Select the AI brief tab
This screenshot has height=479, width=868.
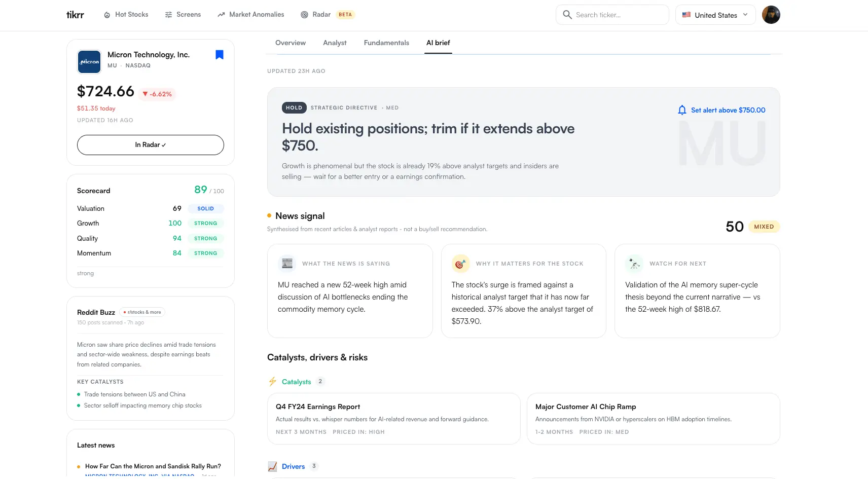tap(438, 43)
